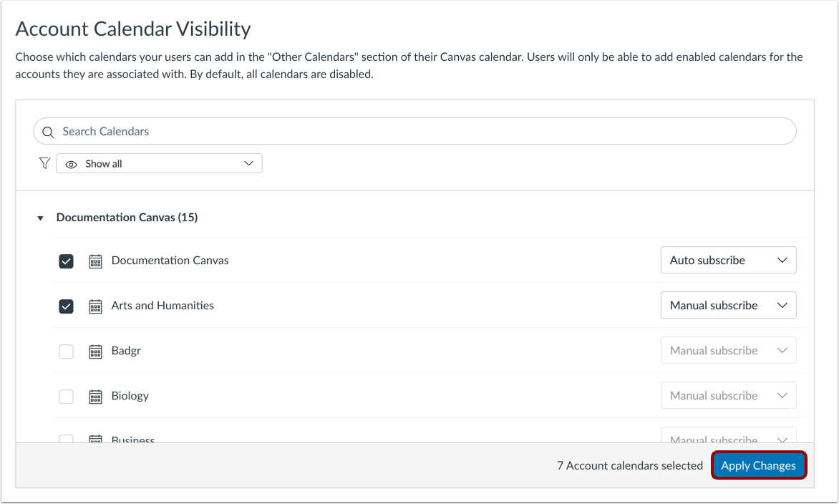Click the Biology calendar icon
Viewport: 839px width, 504px height.
pyautogui.click(x=95, y=397)
